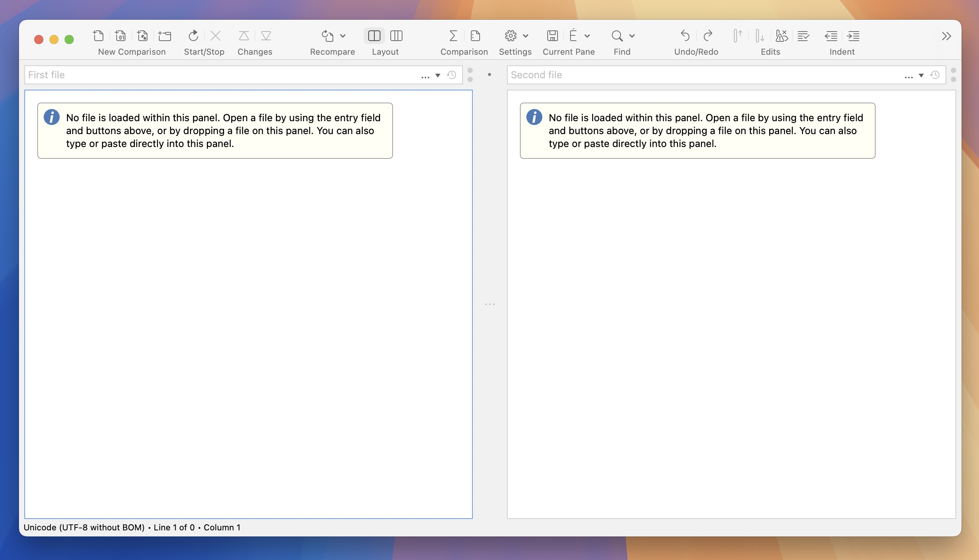This screenshot has height=560, width=979.
Task: Switch to two-way layout view
Action: [x=374, y=36]
